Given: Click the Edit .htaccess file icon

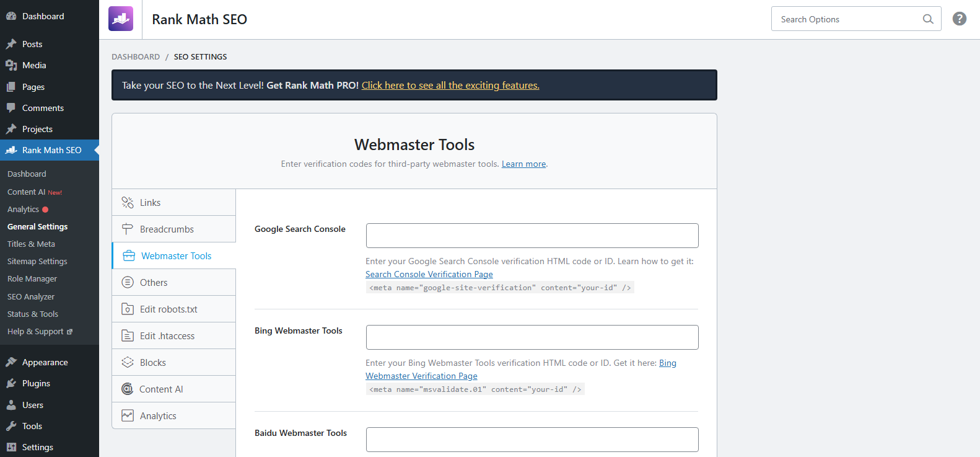Looking at the screenshot, I should point(128,336).
